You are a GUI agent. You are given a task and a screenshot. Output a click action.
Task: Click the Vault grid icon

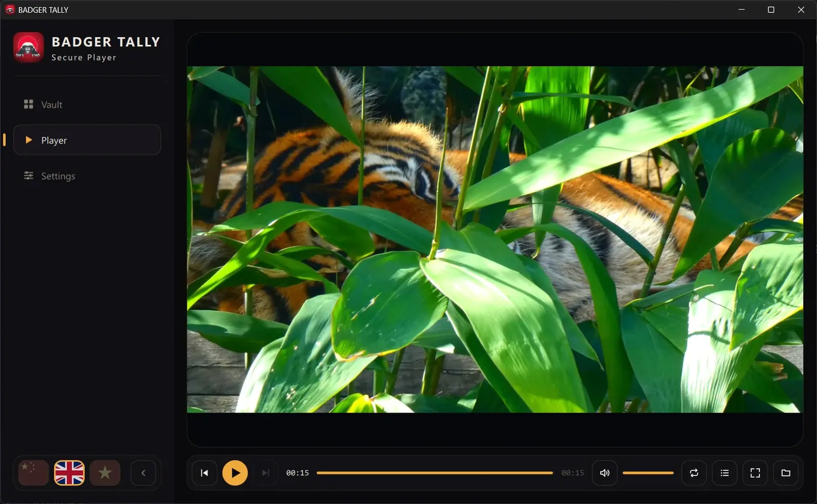(28, 104)
